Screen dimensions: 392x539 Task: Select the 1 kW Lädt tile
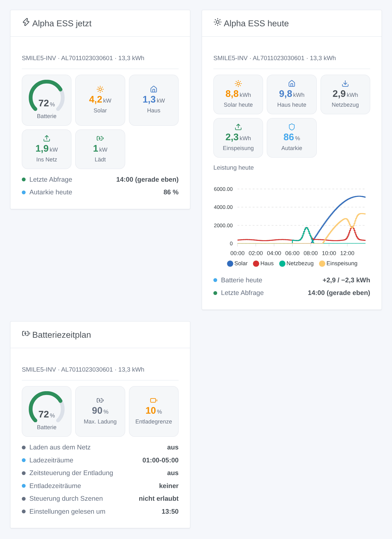[100, 149]
